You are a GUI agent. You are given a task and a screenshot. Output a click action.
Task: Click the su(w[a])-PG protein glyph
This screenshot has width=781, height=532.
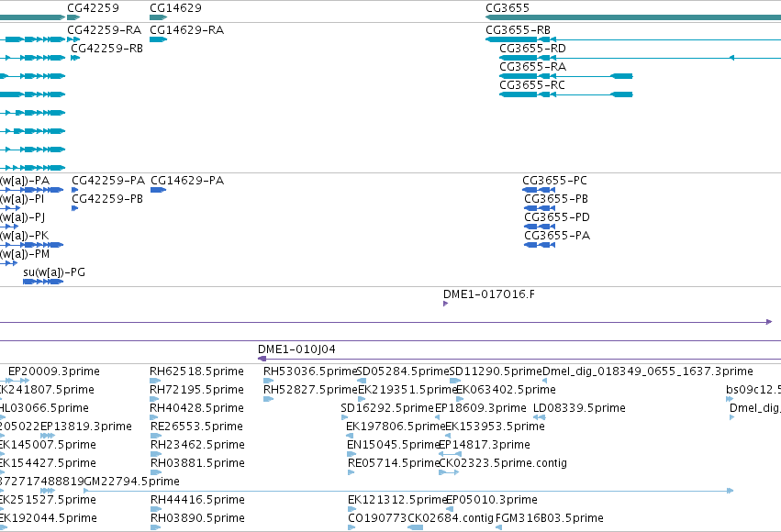pos(43,282)
